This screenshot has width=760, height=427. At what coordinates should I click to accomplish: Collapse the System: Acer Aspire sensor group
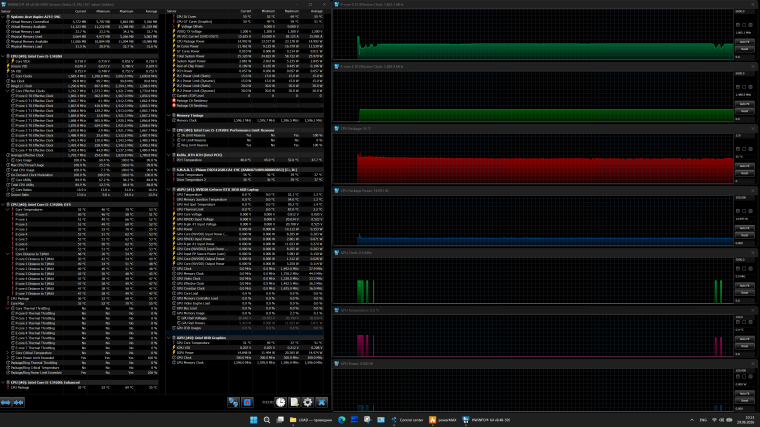point(3,16)
